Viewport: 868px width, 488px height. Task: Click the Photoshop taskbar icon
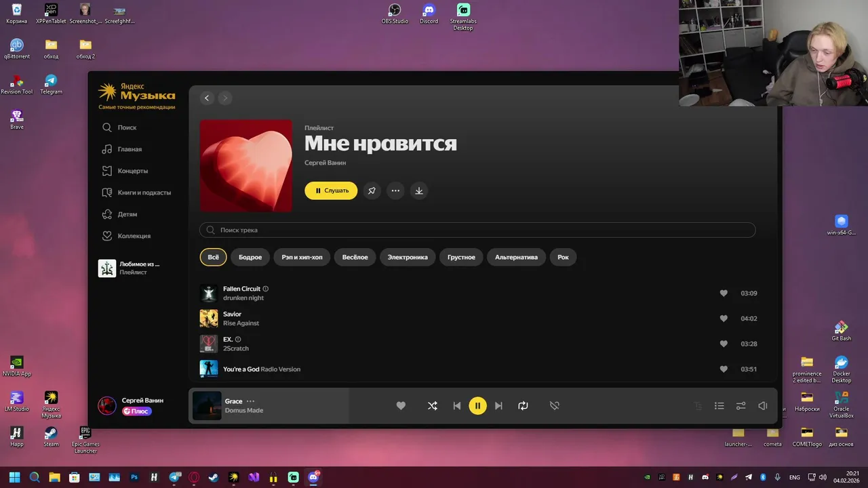pyautogui.click(x=134, y=477)
